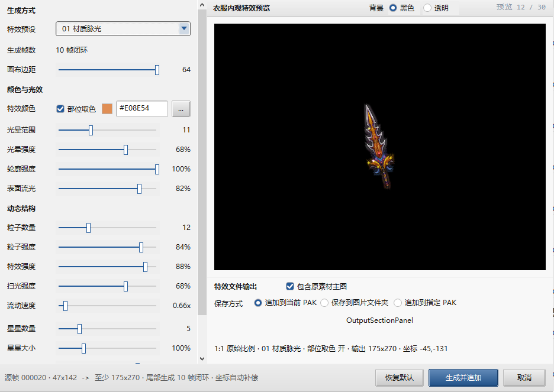
Task: Click the scroll up arrow of settings panel
Action: pyautogui.click(x=202, y=5)
